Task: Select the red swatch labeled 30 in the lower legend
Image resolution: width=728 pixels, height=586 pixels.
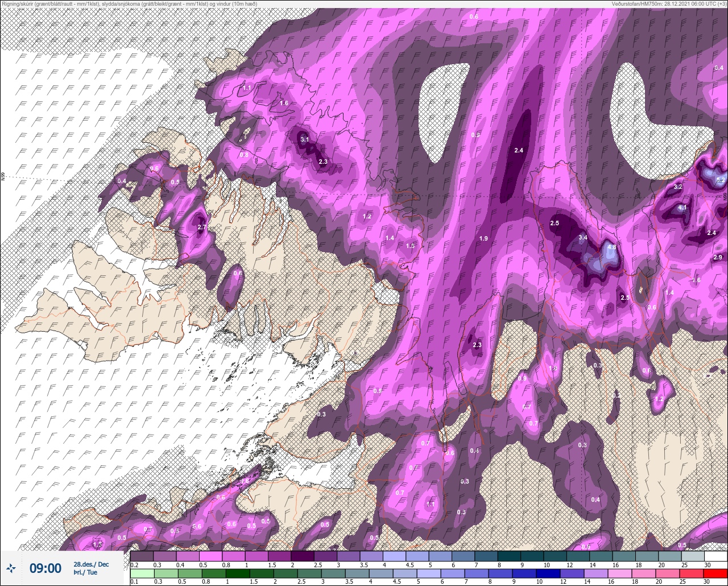Action: [x=715, y=573]
